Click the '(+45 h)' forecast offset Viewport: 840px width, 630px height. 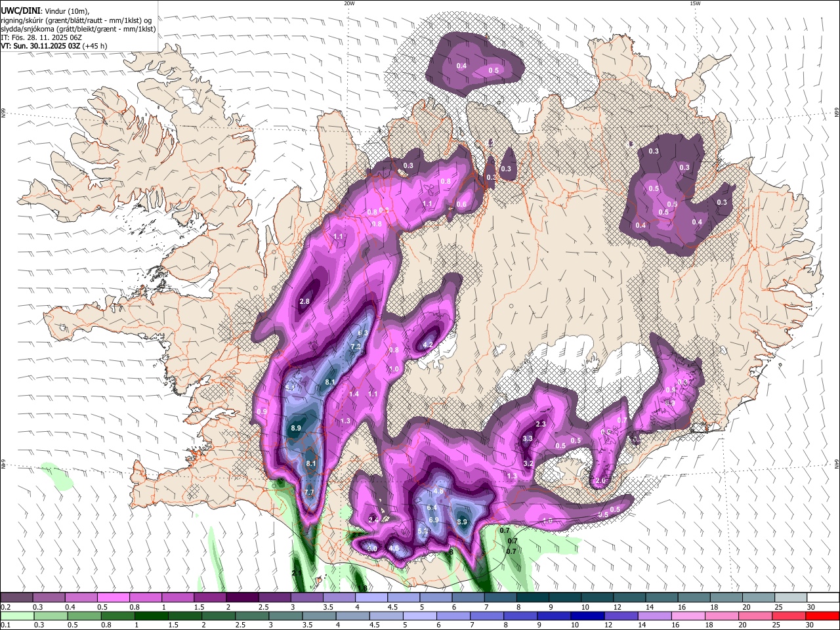point(95,46)
